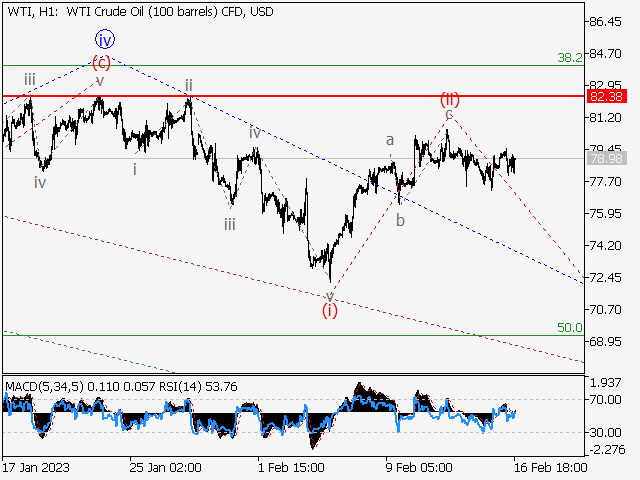Click the red (ii) wave label

[449, 99]
